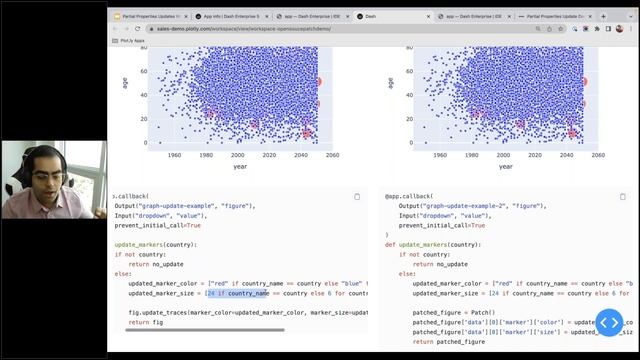This screenshot has width=640, height=360.
Task: Open a new browser tab
Action: [x=603, y=16]
